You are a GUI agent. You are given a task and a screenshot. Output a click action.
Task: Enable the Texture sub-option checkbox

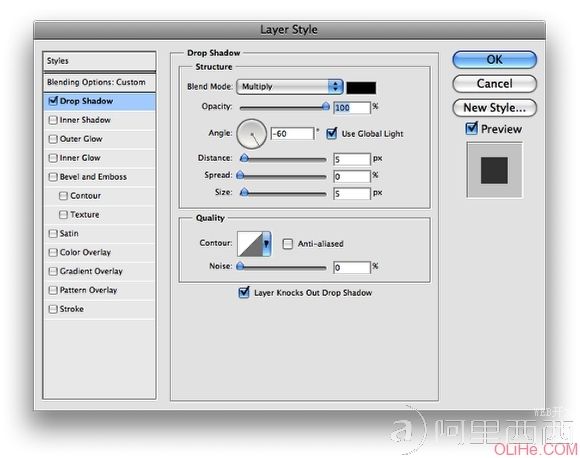[63, 214]
